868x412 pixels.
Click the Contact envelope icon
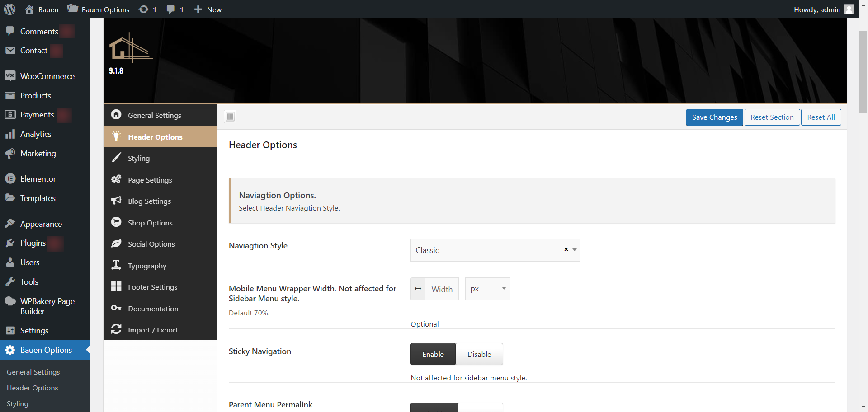(10, 51)
